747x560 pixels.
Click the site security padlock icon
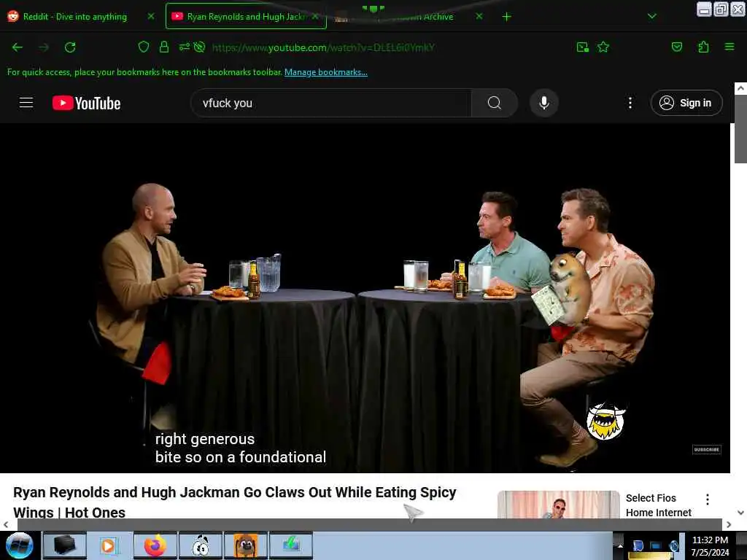pos(164,47)
